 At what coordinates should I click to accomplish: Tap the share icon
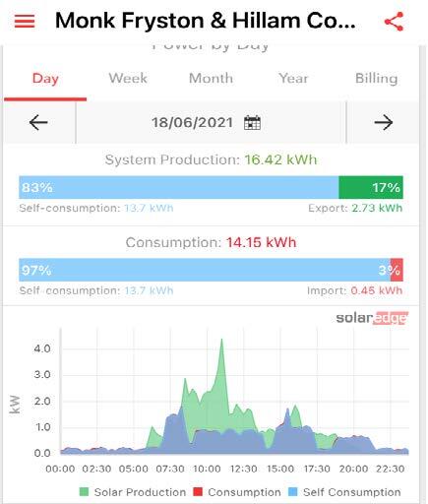[x=394, y=22]
